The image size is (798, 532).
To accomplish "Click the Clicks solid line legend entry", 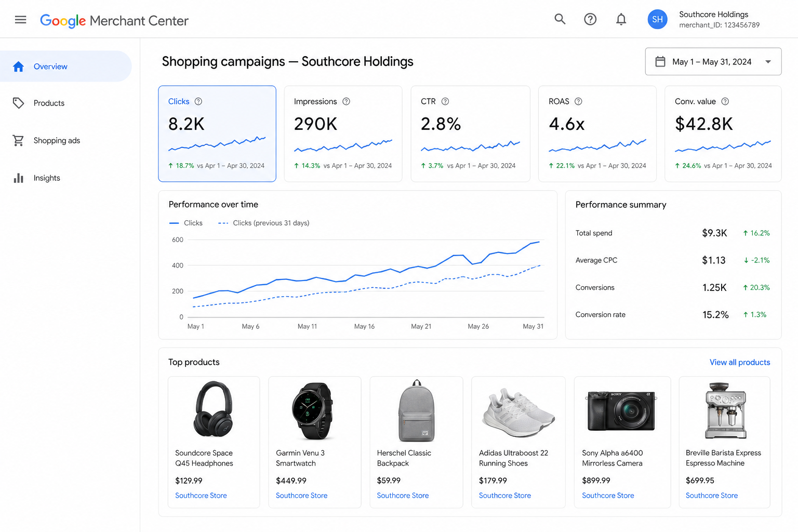I will 186,223.
